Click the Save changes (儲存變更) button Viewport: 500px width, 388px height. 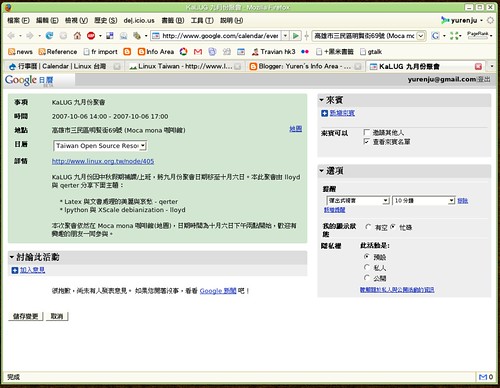click(x=26, y=316)
